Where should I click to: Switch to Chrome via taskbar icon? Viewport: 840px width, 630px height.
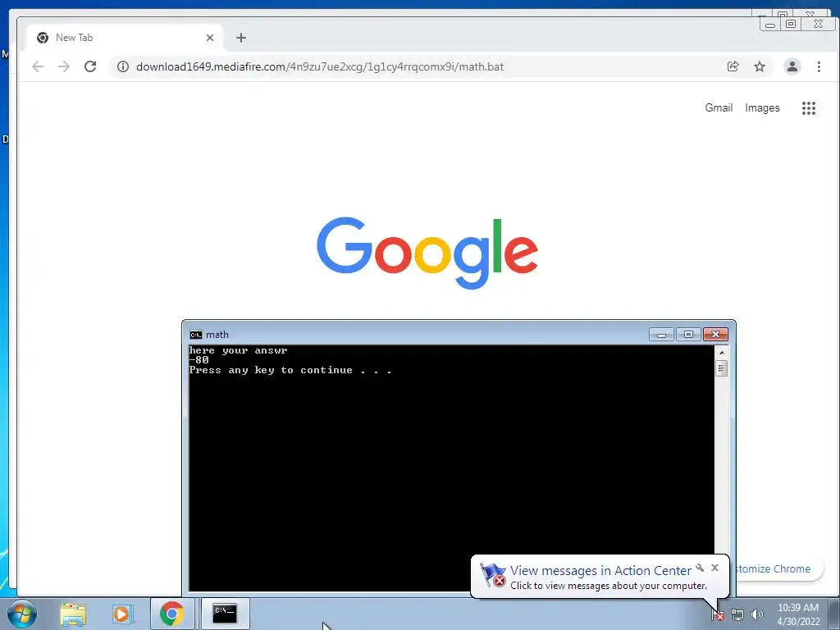[x=171, y=614]
